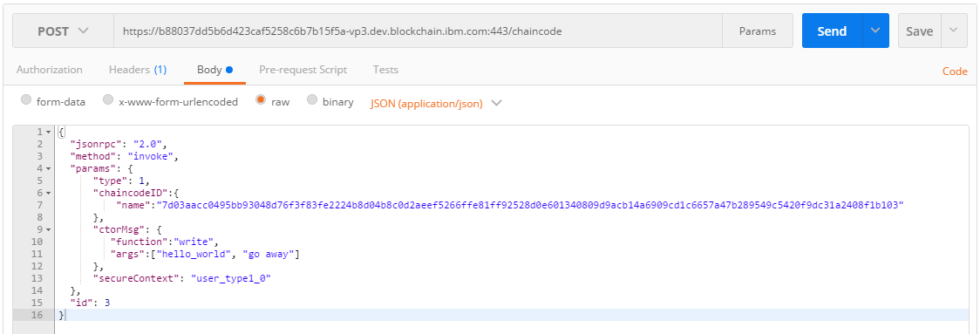The image size is (980, 334).
Task: Select the form-data radio button
Action: pyautogui.click(x=26, y=100)
